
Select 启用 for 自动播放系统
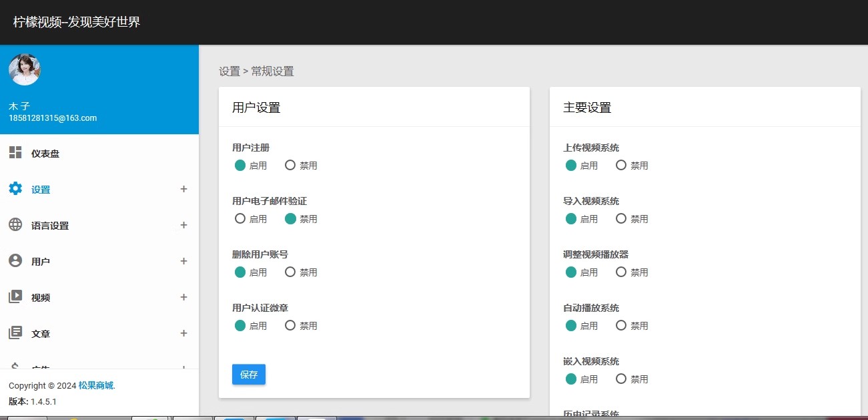571,325
